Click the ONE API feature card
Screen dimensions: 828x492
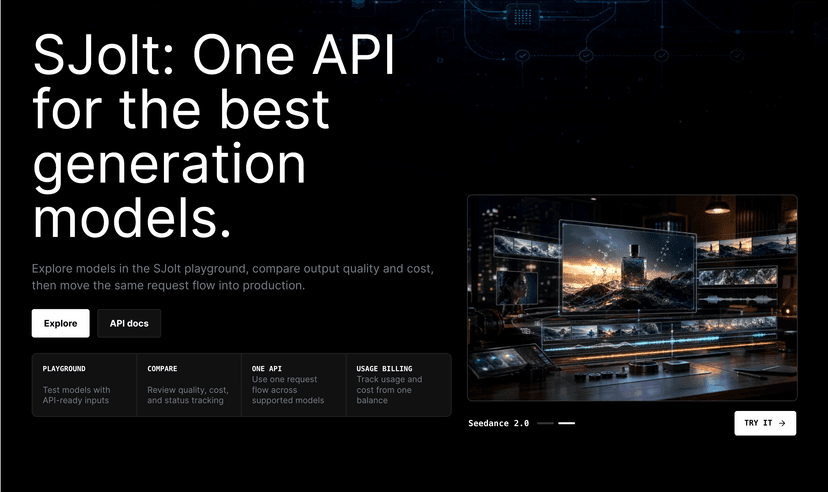point(294,385)
